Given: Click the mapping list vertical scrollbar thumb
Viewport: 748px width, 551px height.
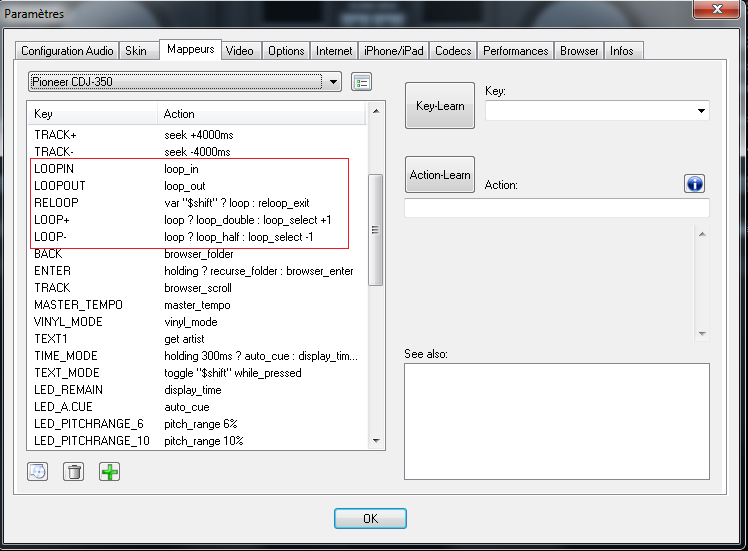Looking at the screenshot, I should (376, 229).
